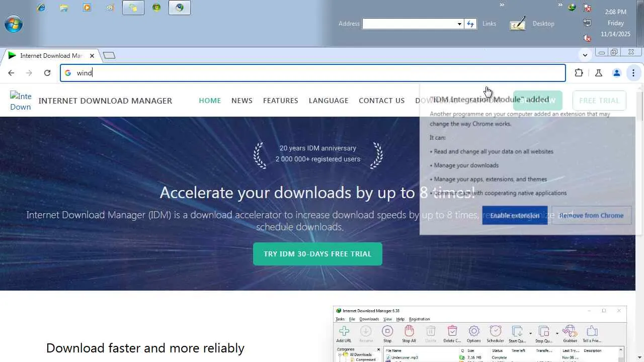Image resolution: width=644 pixels, height=362 pixels.
Task: Click the go/refresh button beside the Address bar
Action: coord(470,24)
